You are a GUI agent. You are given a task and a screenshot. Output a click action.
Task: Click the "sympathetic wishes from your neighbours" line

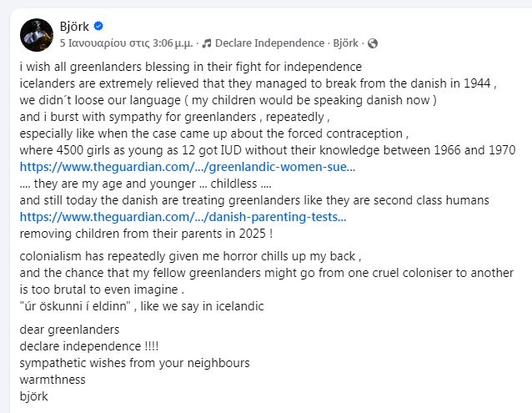134,363
